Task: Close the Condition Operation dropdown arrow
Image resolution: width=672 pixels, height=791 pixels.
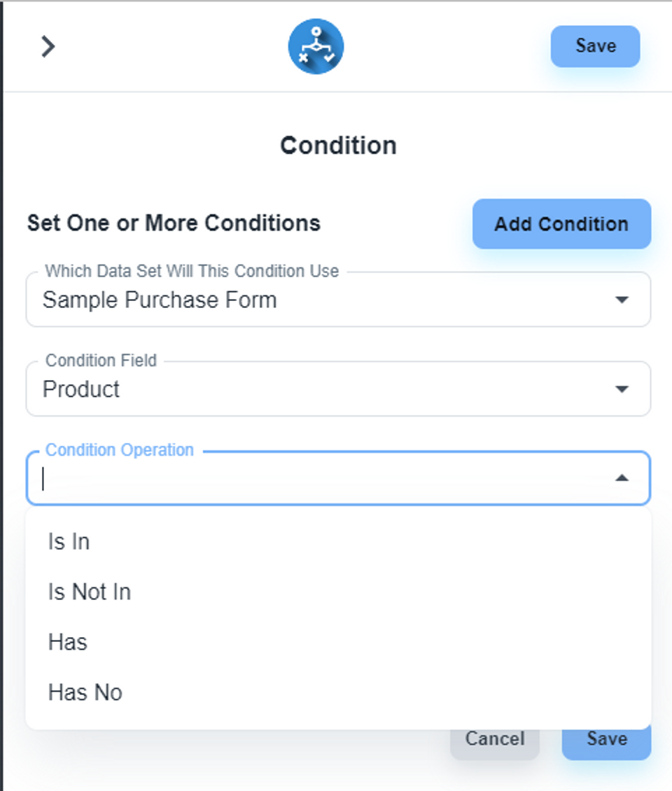Action: [x=621, y=478]
